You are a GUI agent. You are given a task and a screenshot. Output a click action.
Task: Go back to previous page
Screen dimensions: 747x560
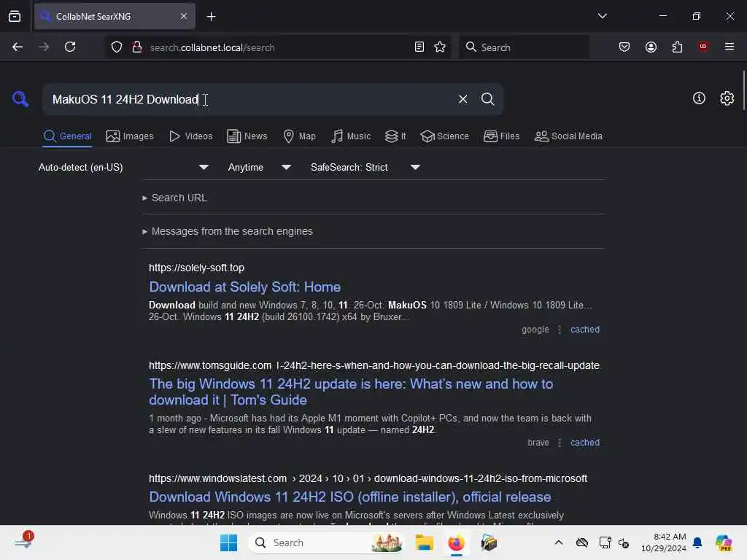pyautogui.click(x=18, y=47)
